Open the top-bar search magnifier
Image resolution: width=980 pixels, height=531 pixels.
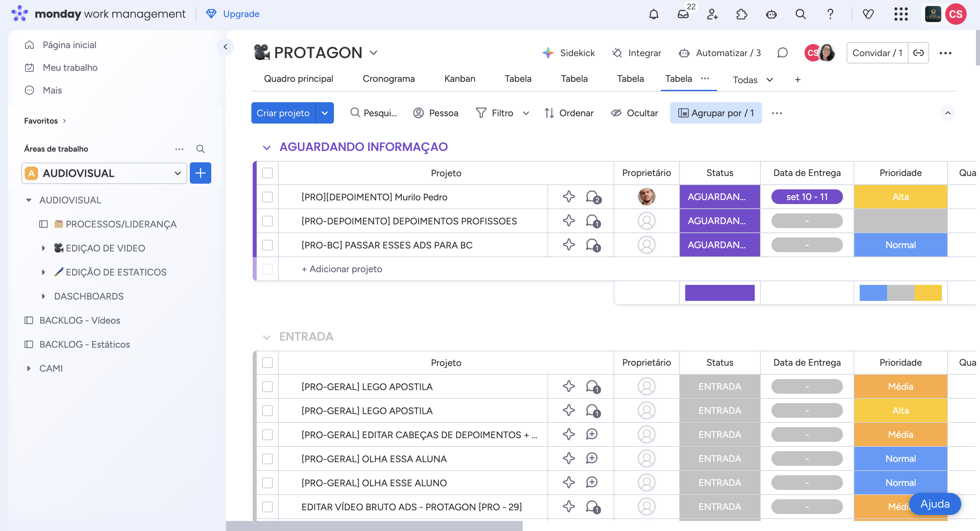point(801,14)
